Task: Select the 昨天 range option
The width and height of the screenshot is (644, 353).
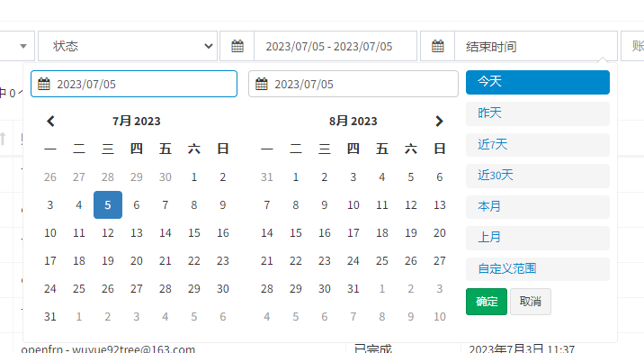Action: [538, 113]
